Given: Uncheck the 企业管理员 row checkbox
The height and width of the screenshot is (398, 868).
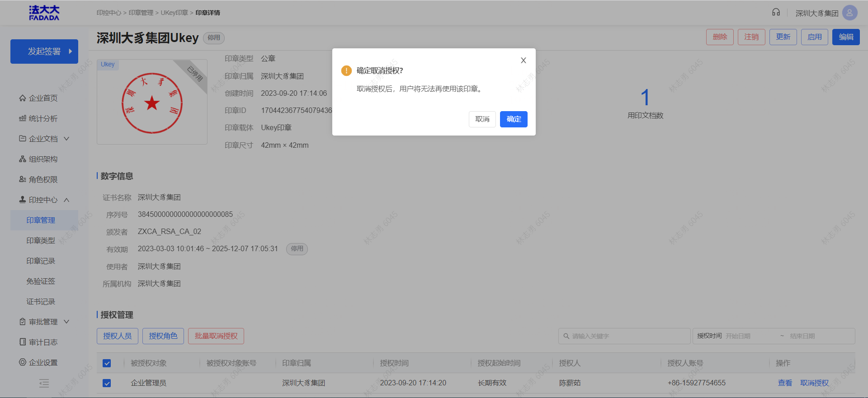Looking at the screenshot, I should pos(107,383).
